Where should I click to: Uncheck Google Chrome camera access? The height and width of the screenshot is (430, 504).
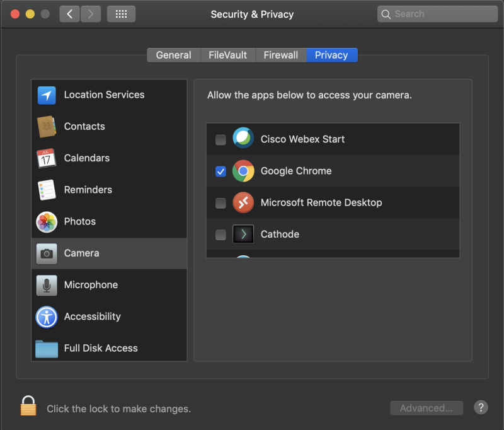click(x=220, y=171)
